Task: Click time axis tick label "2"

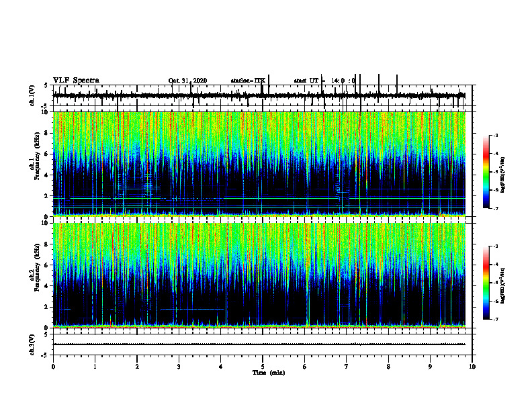Action: [x=137, y=367]
